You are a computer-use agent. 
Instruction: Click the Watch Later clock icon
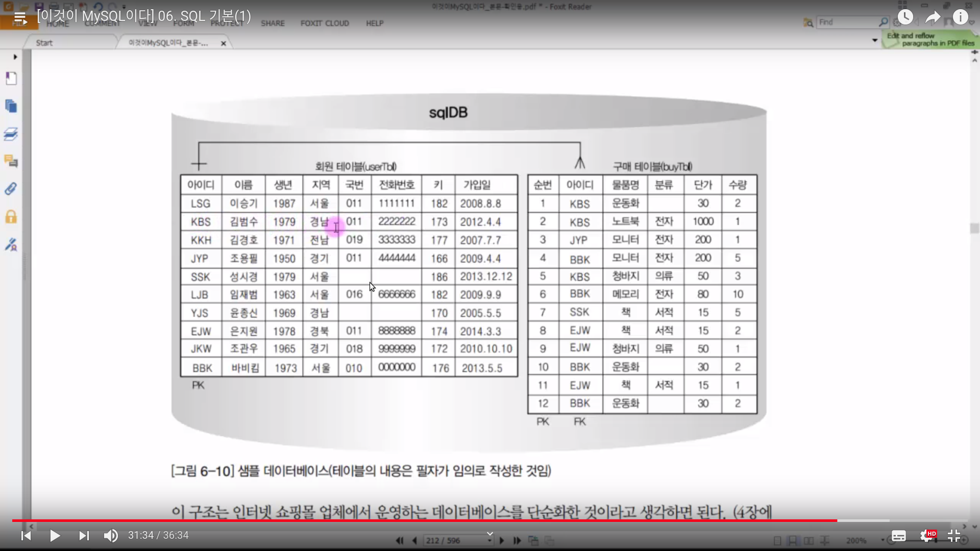point(905,17)
